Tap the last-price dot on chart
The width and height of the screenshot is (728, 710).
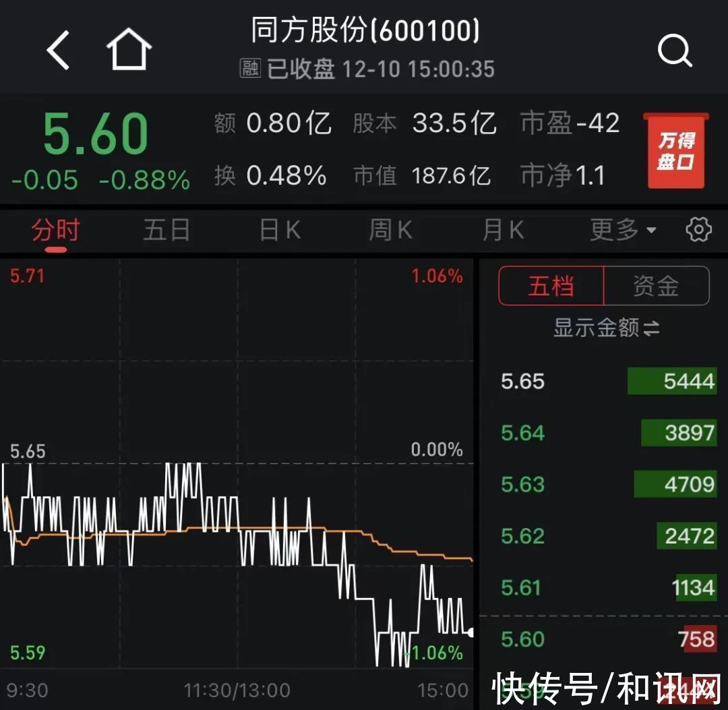tap(471, 632)
